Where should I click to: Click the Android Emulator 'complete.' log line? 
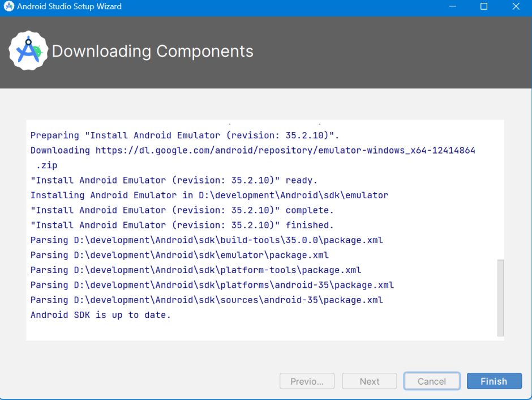coord(182,210)
